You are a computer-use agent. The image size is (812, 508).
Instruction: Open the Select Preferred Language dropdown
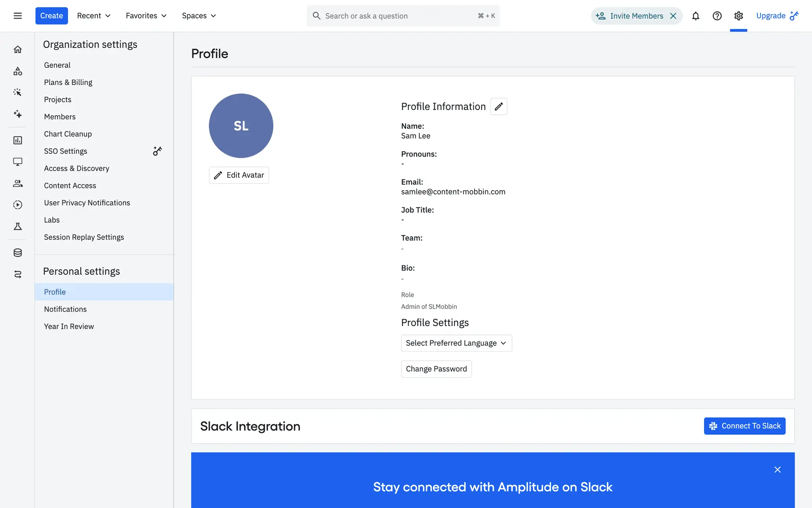coord(456,343)
